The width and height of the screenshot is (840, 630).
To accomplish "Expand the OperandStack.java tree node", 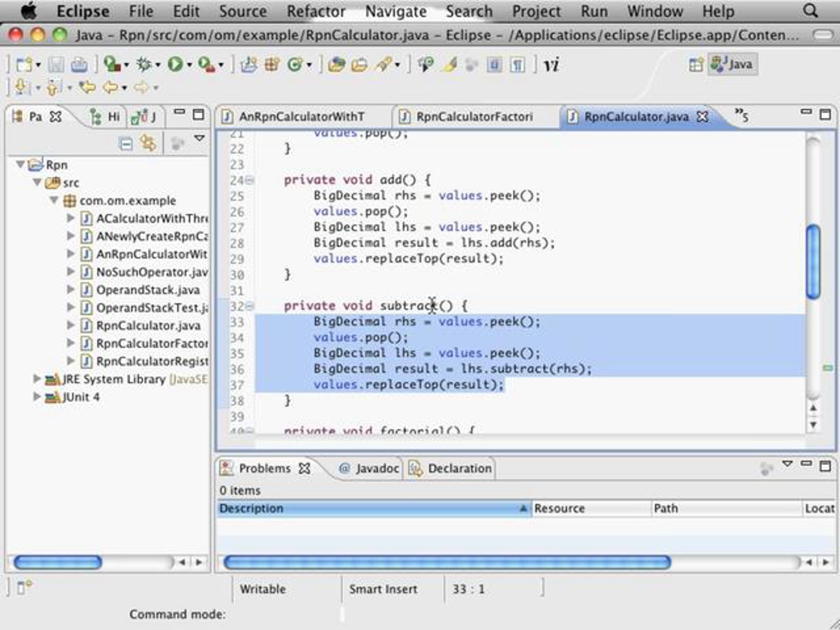I will pos(71,289).
